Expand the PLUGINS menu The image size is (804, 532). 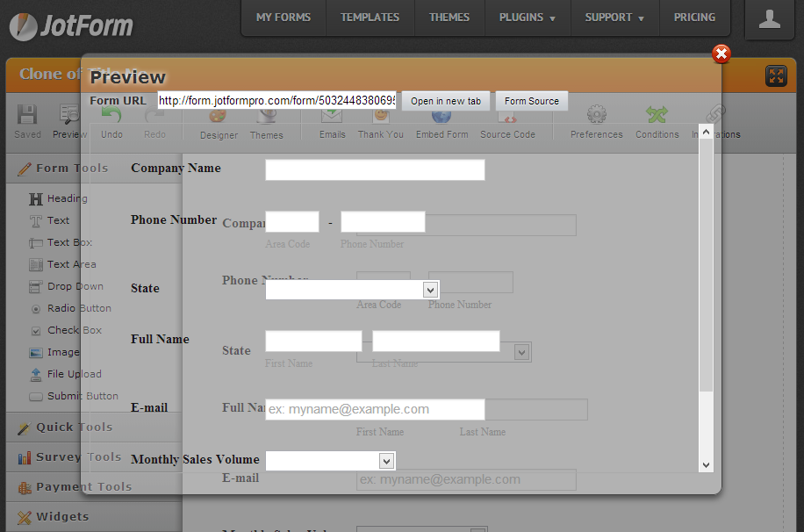(528, 18)
